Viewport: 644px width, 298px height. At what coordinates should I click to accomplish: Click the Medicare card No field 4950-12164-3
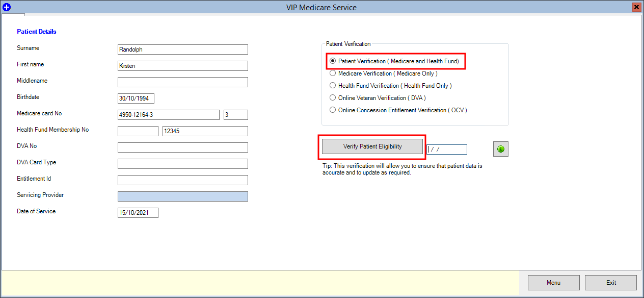coord(169,115)
